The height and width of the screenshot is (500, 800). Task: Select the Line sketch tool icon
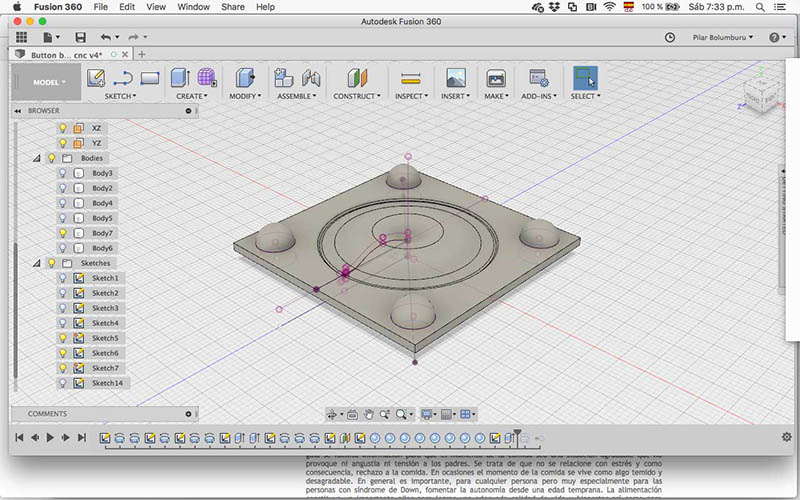point(123,78)
